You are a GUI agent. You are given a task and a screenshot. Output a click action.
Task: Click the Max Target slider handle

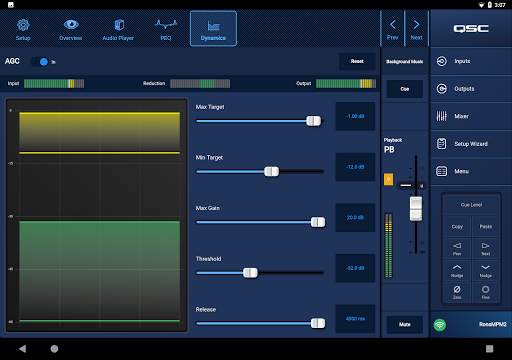click(x=314, y=121)
